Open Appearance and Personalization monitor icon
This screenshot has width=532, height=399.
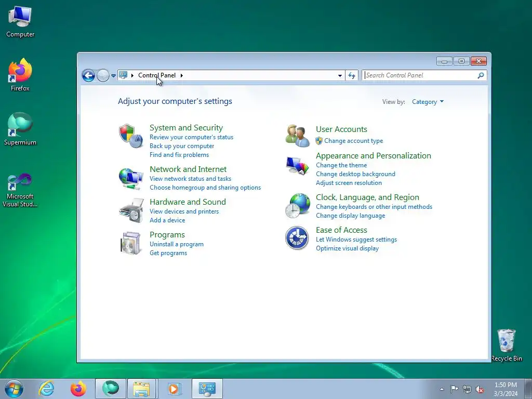(297, 166)
